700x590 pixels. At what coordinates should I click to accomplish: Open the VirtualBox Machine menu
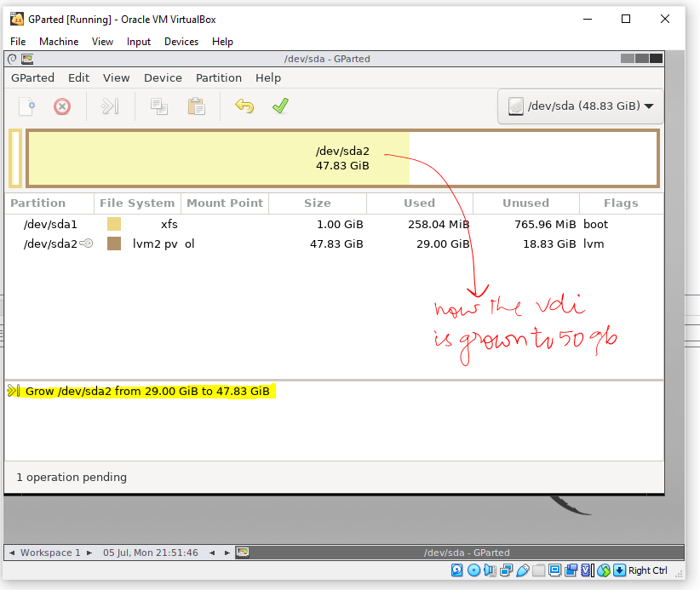click(x=59, y=42)
